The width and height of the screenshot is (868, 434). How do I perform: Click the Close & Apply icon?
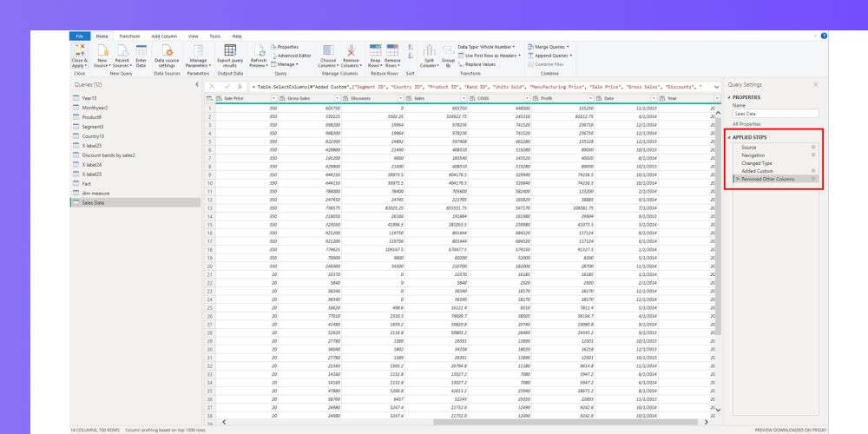79,50
